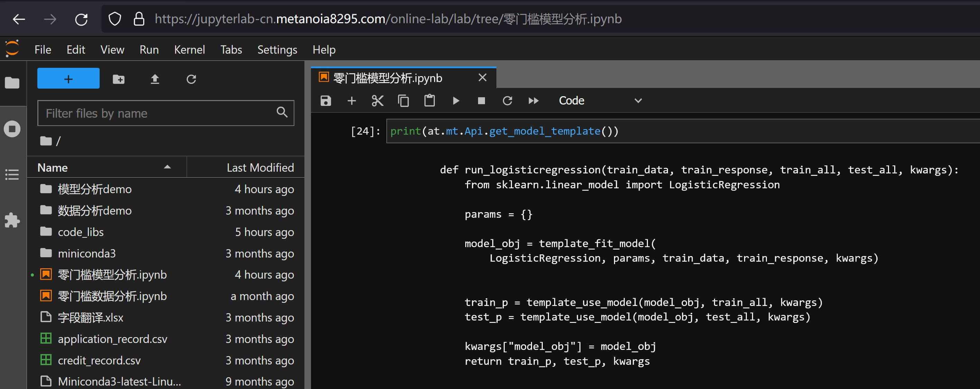This screenshot has height=389, width=980.
Task: Restart kernel and run all cells
Action: (x=533, y=101)
